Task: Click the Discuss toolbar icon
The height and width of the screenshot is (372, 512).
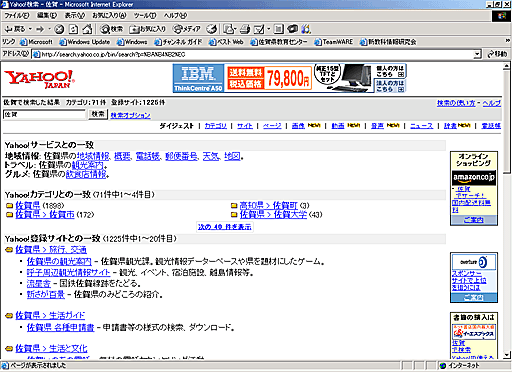Action: point(279,29)
